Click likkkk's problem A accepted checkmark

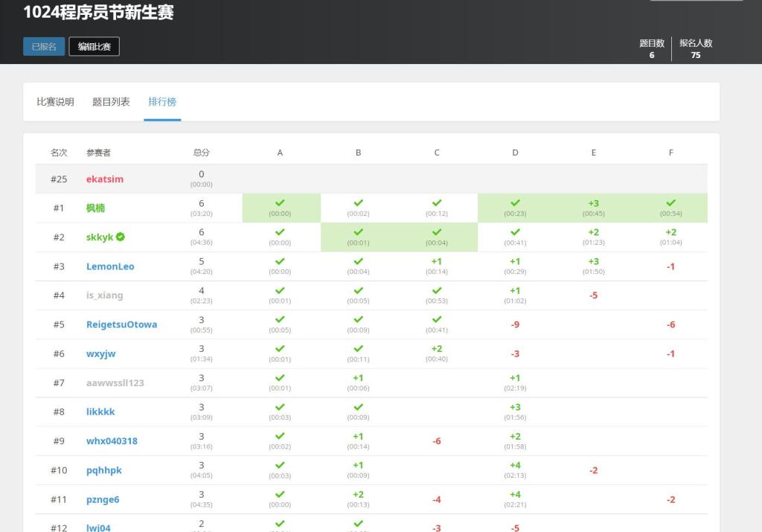pyautogui.click(x=280, y=407)
